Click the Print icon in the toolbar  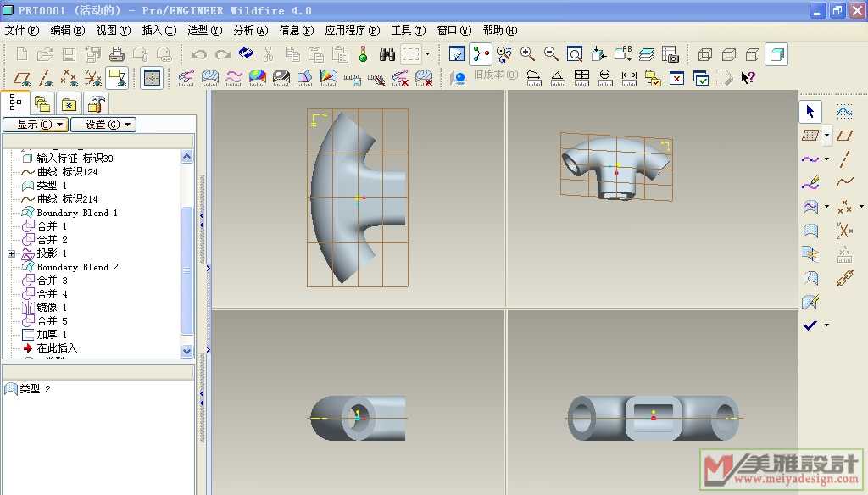pos(116,54)
